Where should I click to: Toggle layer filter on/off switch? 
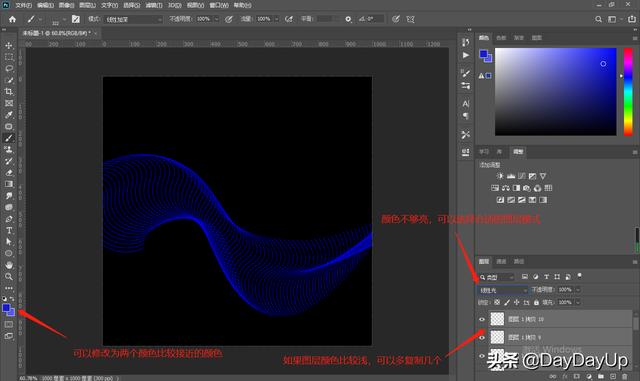[579, 276]
